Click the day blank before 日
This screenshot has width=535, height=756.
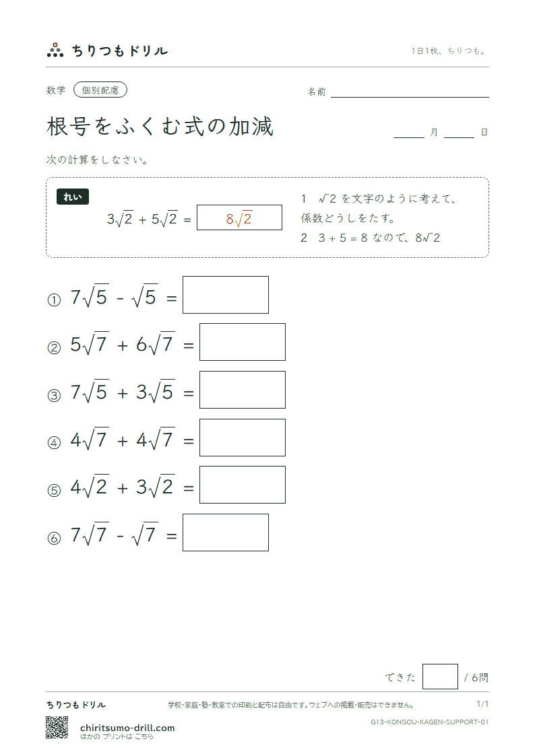pos(459,132)
